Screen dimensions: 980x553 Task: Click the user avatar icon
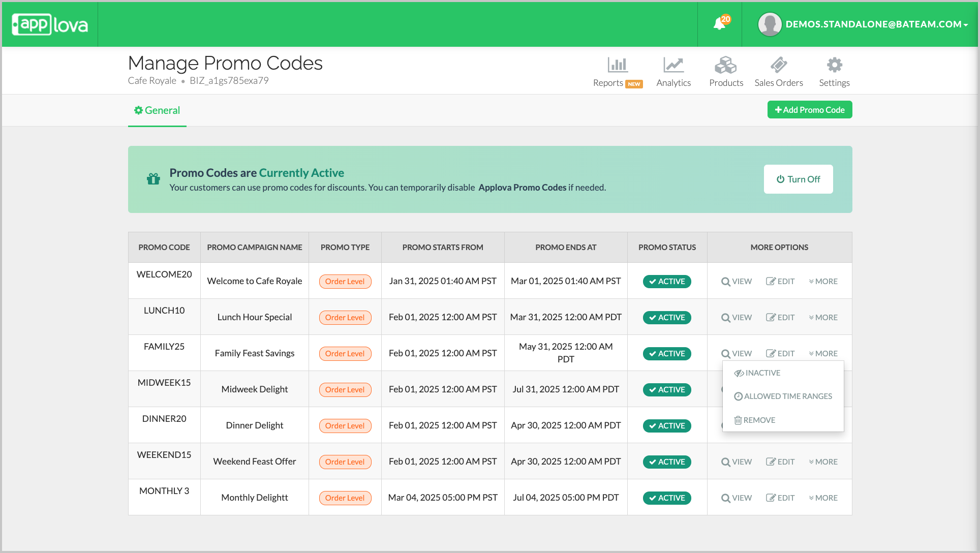(x=770, y=24)
